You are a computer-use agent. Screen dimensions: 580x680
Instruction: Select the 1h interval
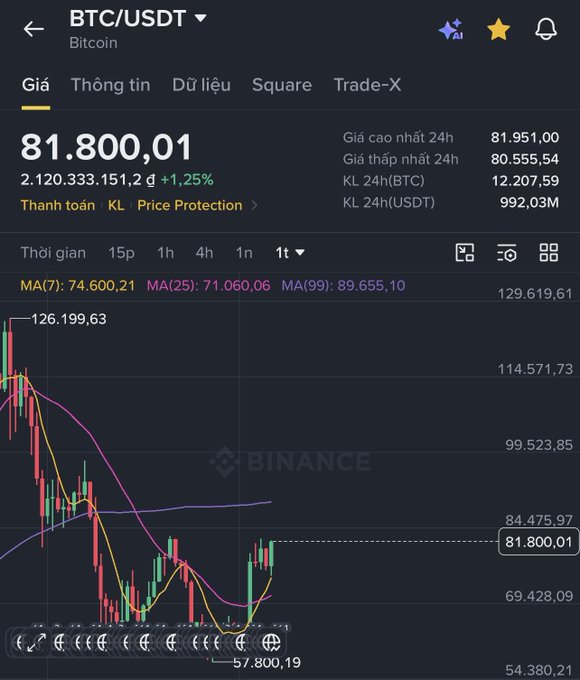point(166,253)
